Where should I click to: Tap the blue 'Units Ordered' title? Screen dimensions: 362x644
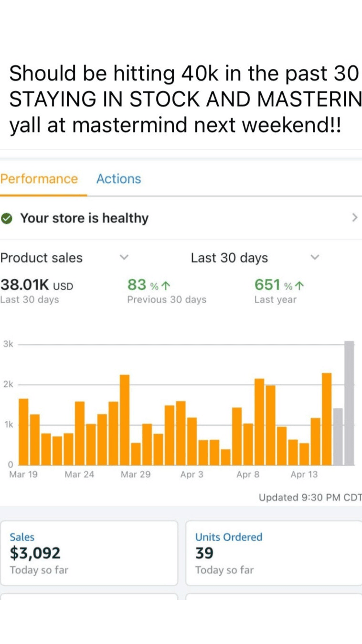(229, 537)
